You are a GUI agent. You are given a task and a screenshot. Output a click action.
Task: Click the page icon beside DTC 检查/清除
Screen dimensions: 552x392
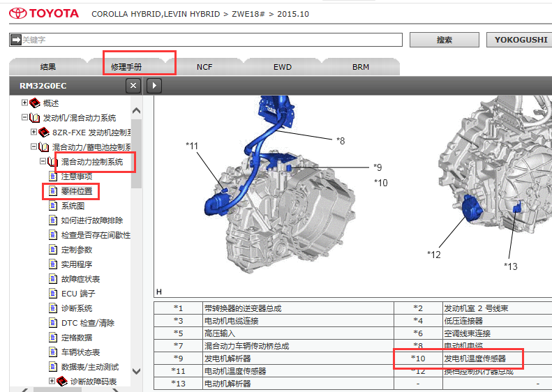[53, 323]
